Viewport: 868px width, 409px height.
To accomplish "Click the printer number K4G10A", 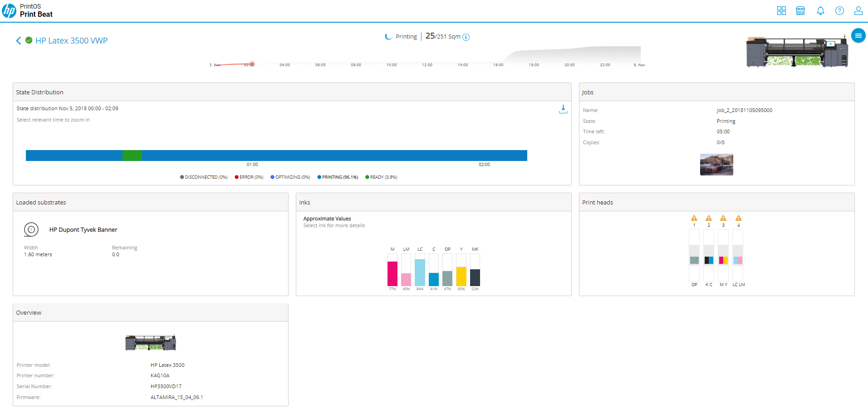I will pos(160,375).
